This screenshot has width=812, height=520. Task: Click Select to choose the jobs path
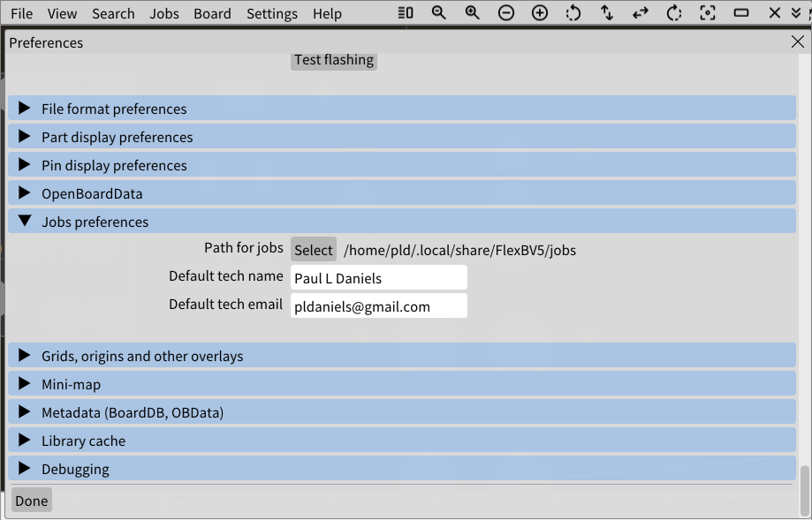click(x=314, y=250)
